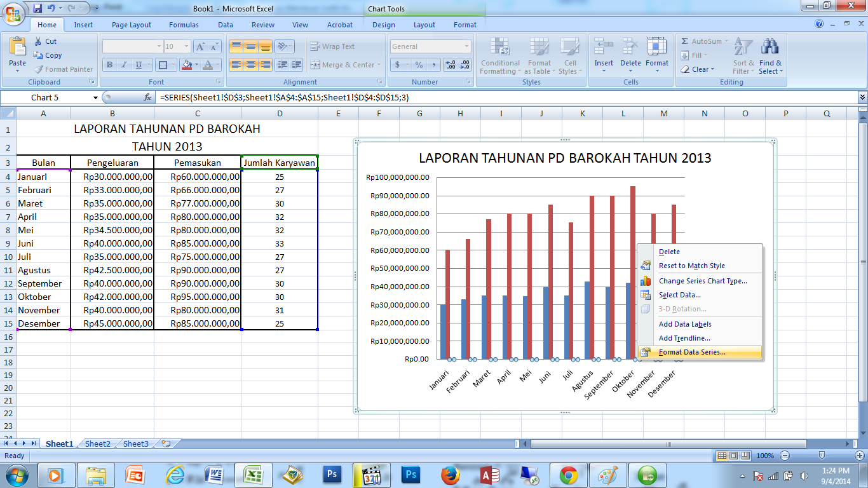This screenshot has width=868, height=488.
Task: Open Internet Explorer from the taskbar
Action: [x=175, y=475]
